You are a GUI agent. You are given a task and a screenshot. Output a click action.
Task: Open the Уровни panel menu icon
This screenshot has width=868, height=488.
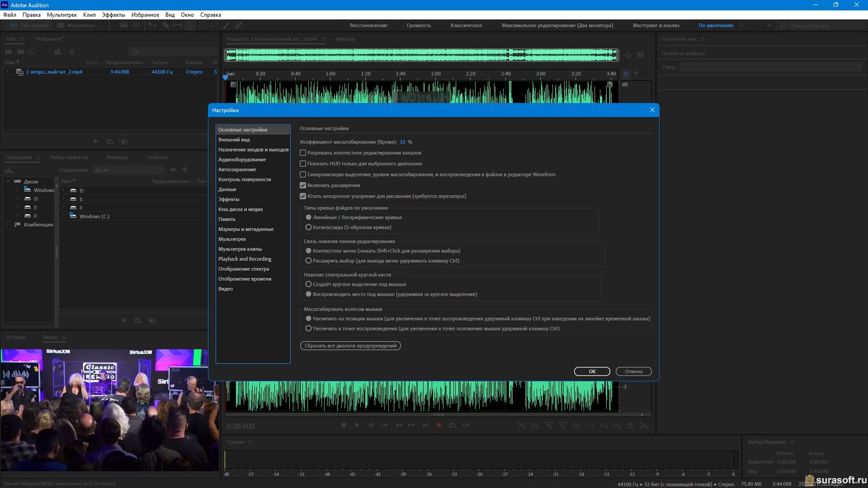(x=250, y=442)
